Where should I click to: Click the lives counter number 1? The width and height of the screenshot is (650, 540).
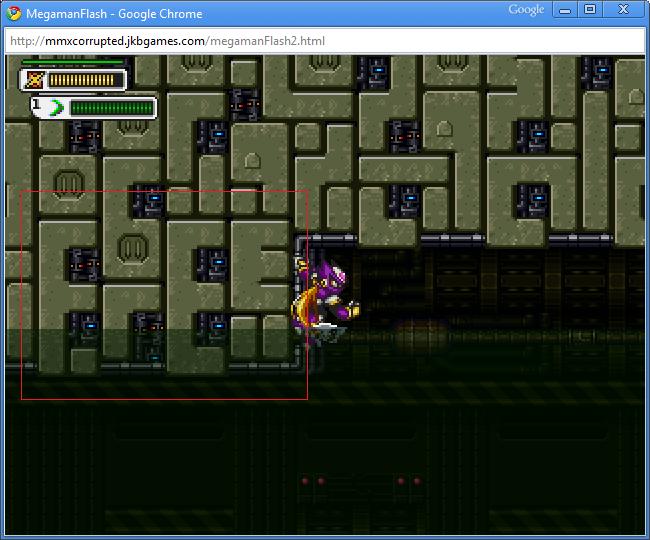36,104
